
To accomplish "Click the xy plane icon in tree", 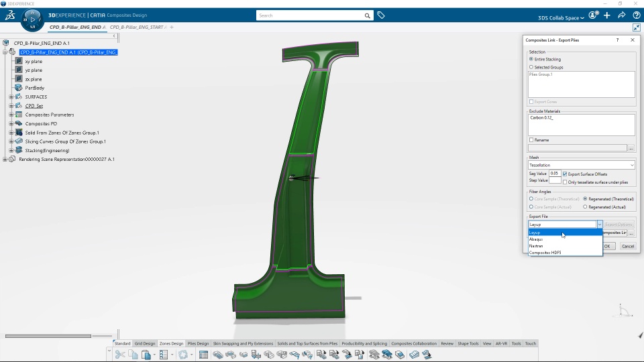I will tap(19, 61).
